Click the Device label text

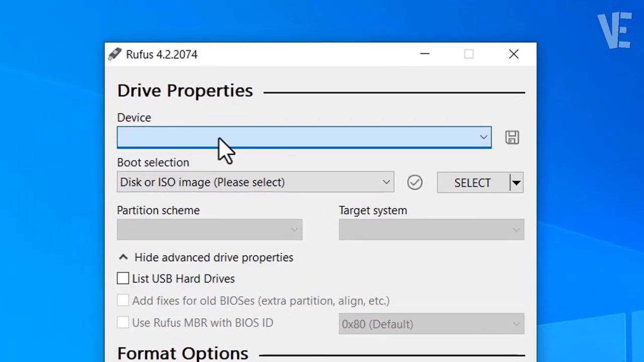pyautogui.click(x=134, y=118)
